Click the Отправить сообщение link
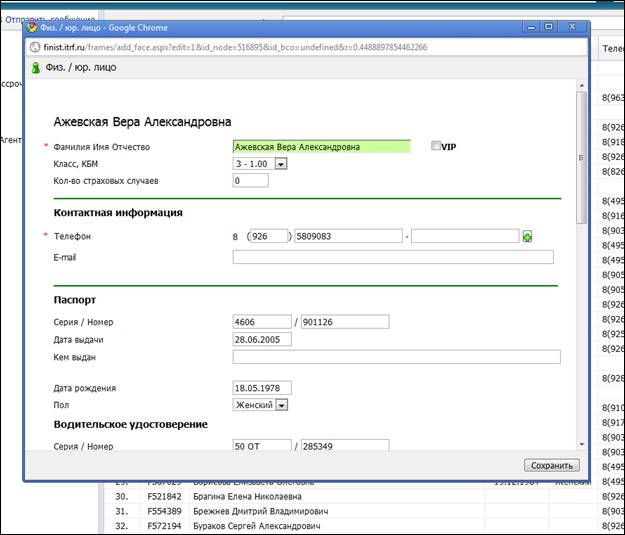The image size is (625, 535). [50, 19]
